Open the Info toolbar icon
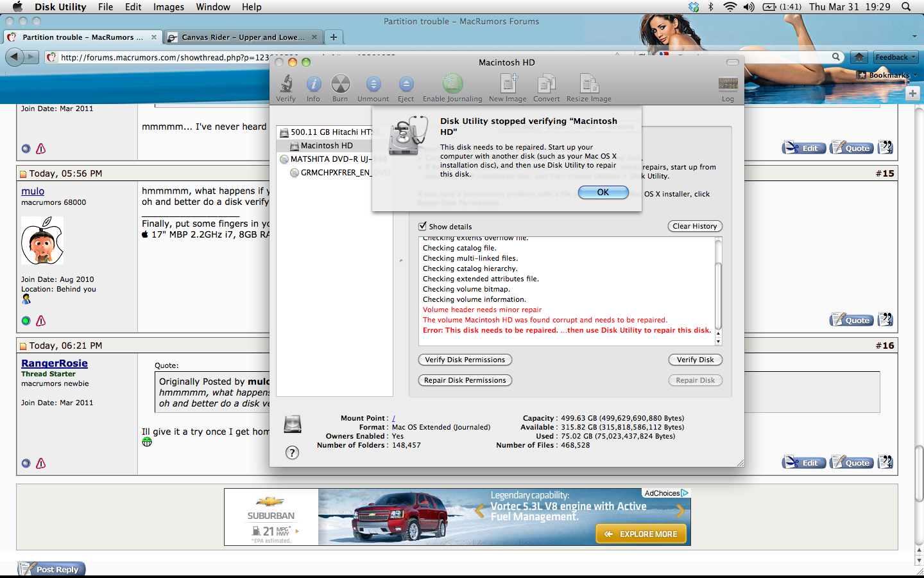The height and width of the screenshot is (578, 924). coord(313,88)
